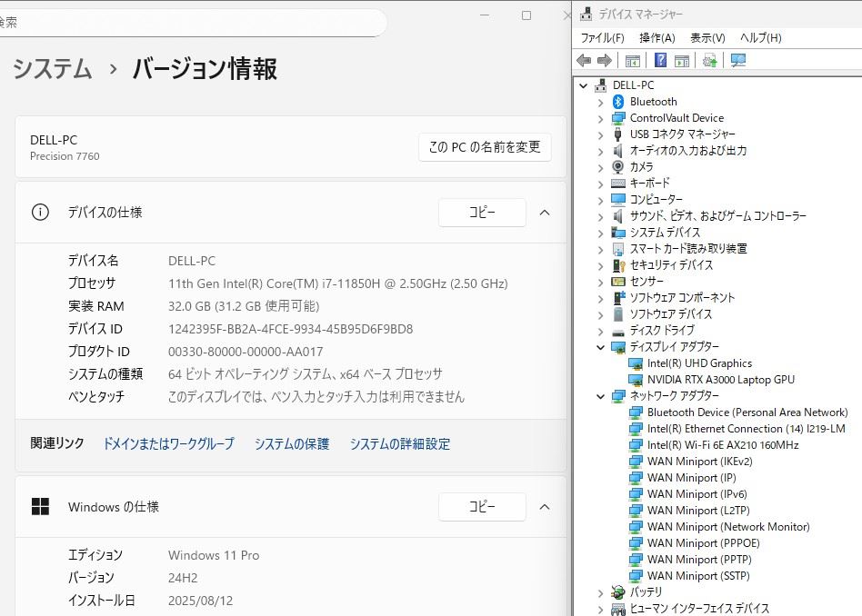Select WAN Miniport (IKEv2)
The height and width of the screenshot is (616, 862).
click(700, 462)
